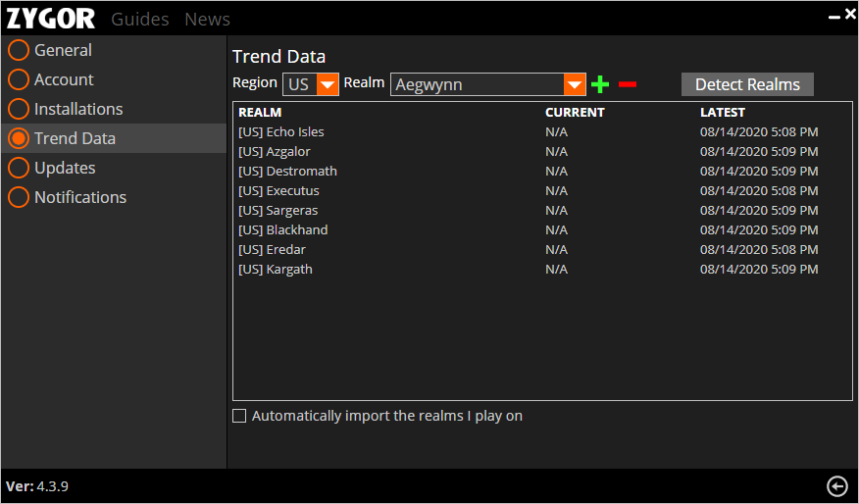Viewport: 859px width, 504px height.
Task: Click the N/A current value for Sargeras
Action: (556, 211)
